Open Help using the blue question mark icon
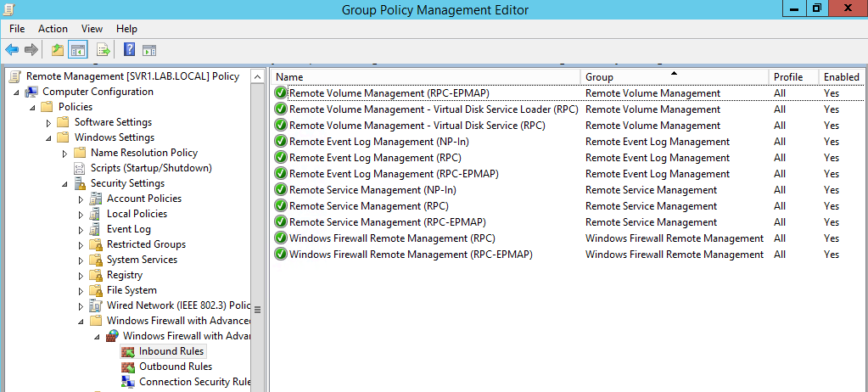This screenshot has height=392, width=868. point(130,50)
